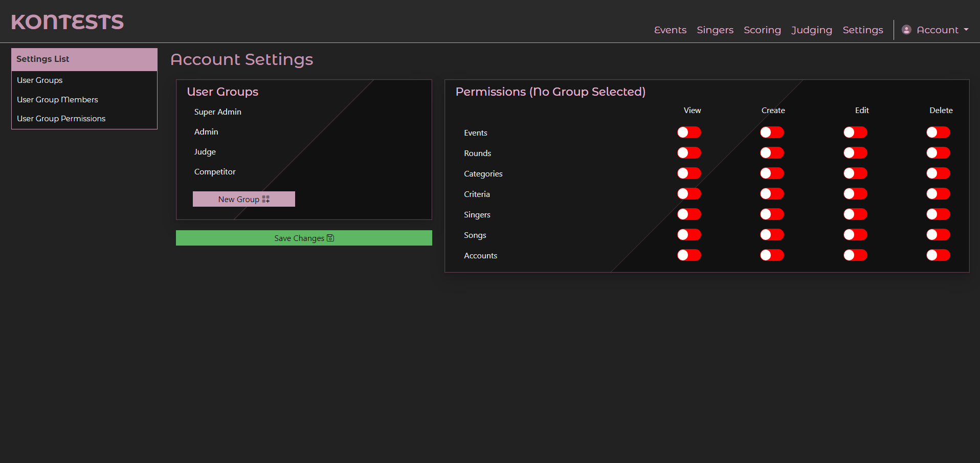Toggle Events Create permission
The image size is (980, 463).
[772, 133]
